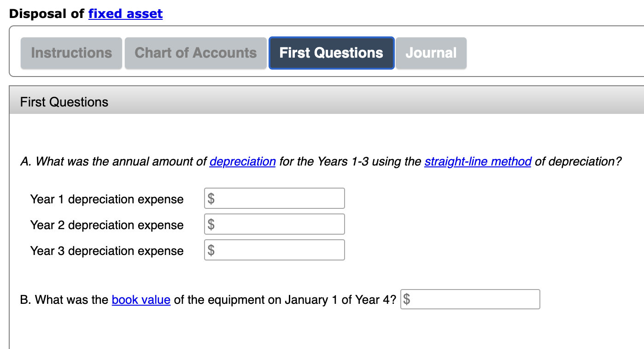
Task: Click the Year 2 depreciation expense label
Action: pyautogui.click(x=107, y=225)
